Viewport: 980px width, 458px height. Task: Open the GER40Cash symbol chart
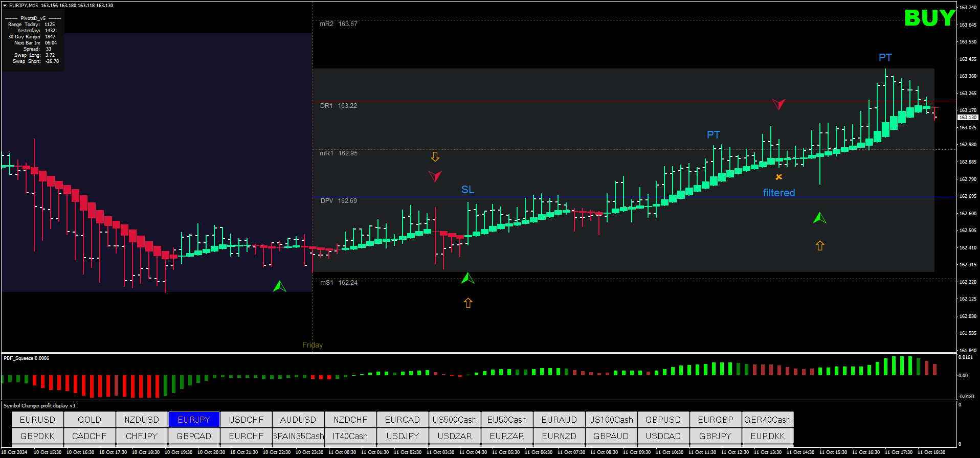pyautogui.click(x=767, y=420)
